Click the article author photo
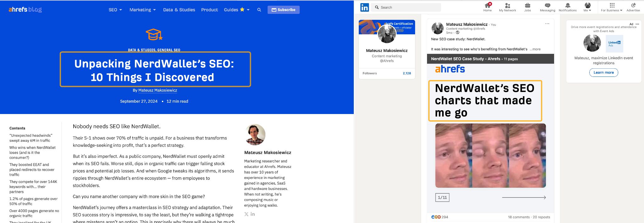644x223 pixels. point(255,134)
